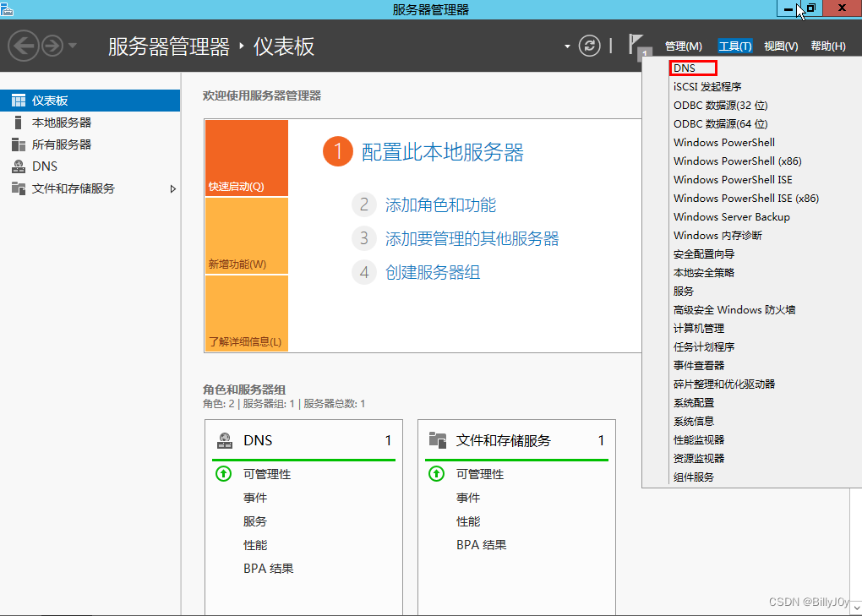Select the 新增功能(W) tile

[246, 236]
